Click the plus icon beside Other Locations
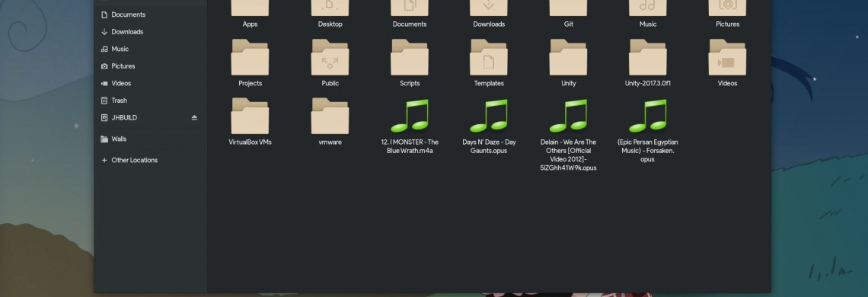The image size is (868, 297). [x=104, y=160]
